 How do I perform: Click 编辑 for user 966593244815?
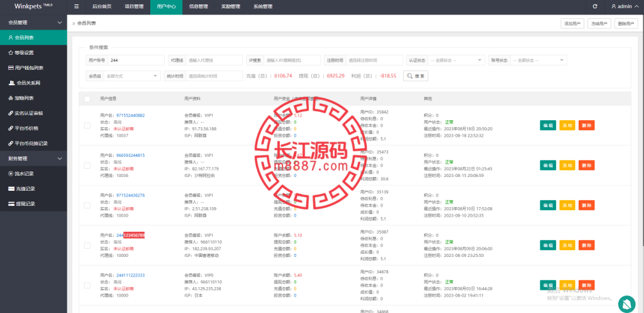click(548, 166)
